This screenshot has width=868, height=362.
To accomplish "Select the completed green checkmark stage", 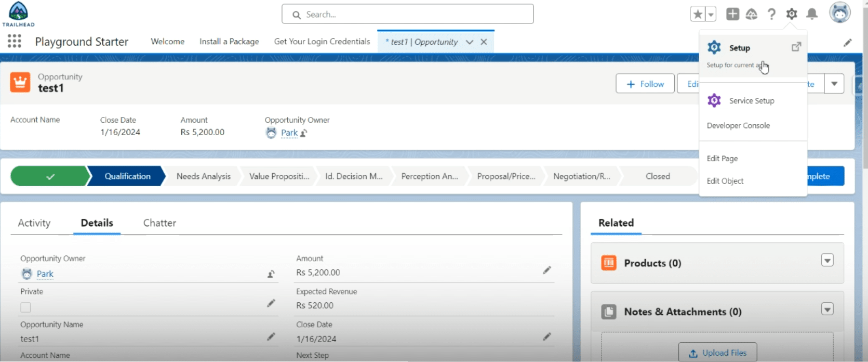I will point(50,176).
